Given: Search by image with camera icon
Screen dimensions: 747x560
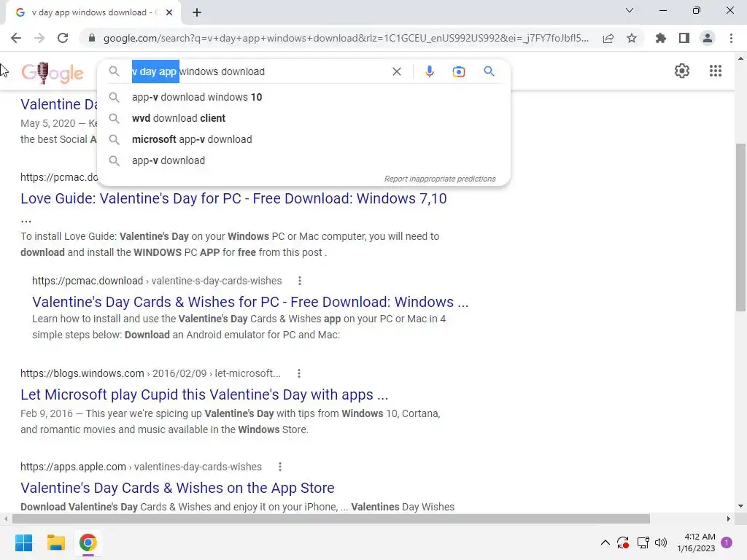Looking at the screenshot, I should point(459,71).
